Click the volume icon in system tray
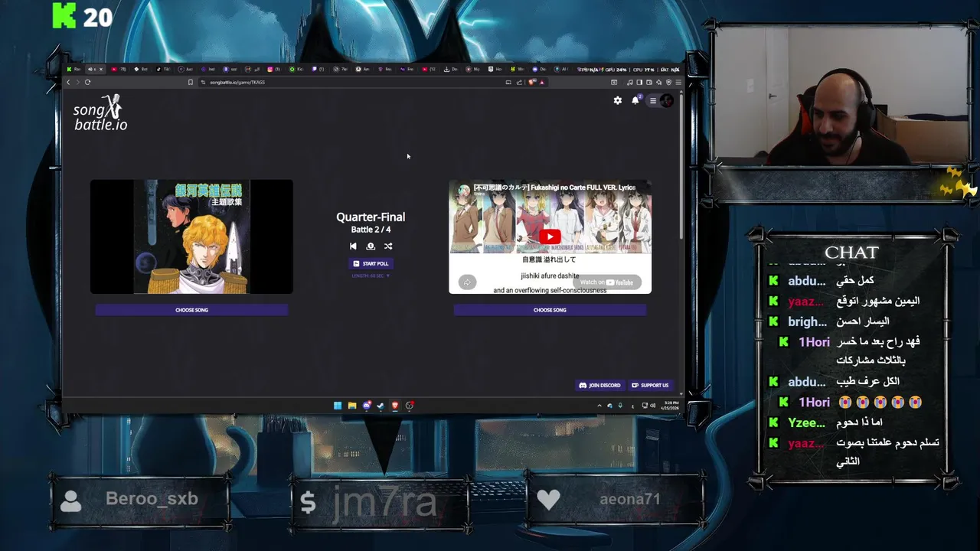 [652, 406]
